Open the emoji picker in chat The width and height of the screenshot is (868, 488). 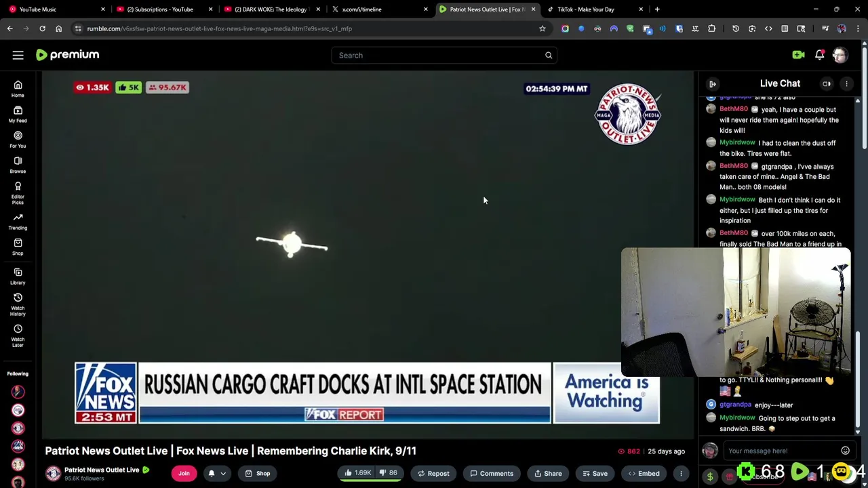pos(845,451)
